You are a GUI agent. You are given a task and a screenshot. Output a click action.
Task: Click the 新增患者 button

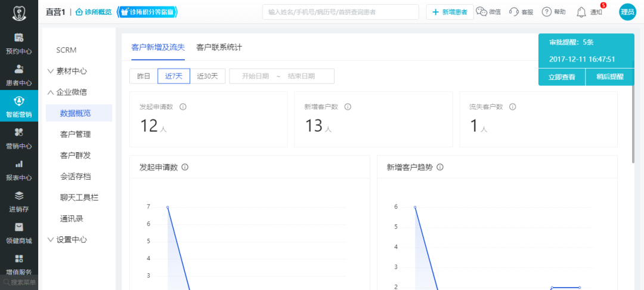(x=450, y=12)
